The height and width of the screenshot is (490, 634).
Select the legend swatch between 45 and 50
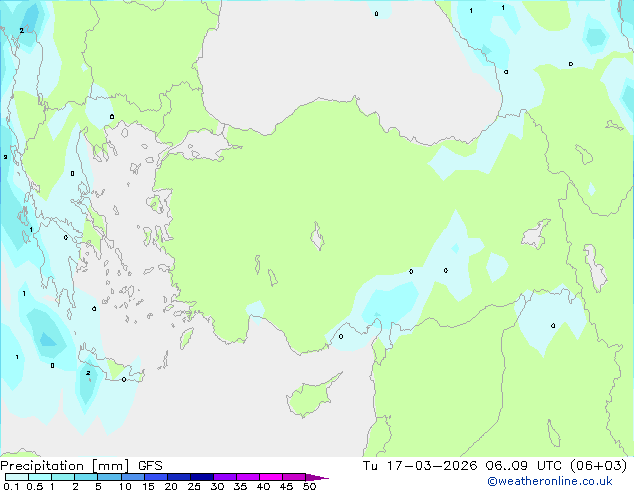pyautogui.click(x=294, y=477)
